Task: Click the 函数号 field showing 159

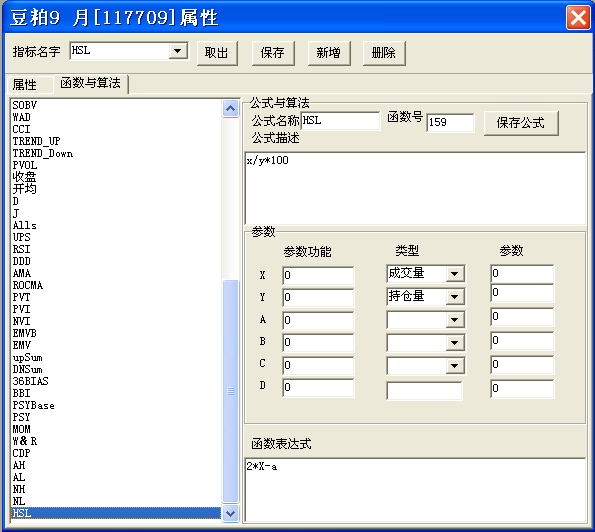Action: [450, 123]
